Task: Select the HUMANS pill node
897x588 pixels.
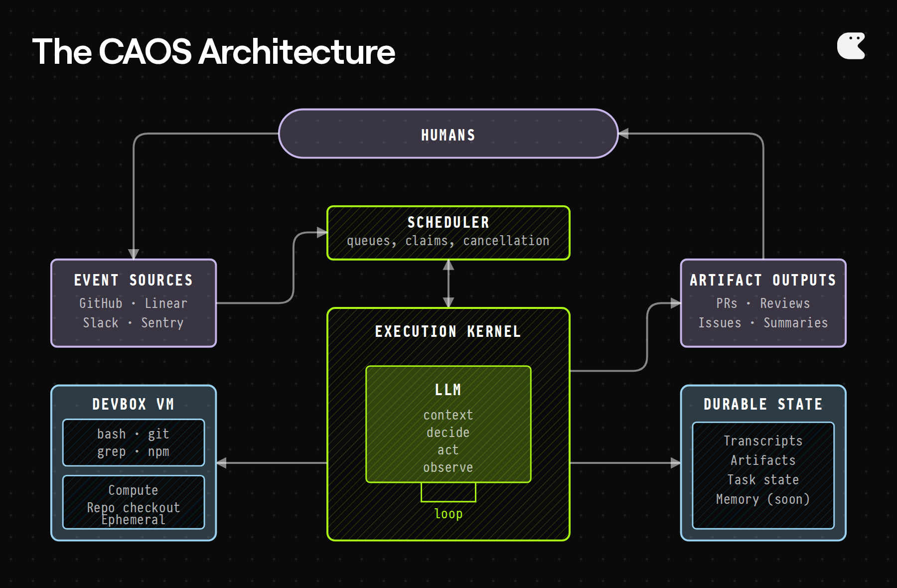Action: point(448,134)
